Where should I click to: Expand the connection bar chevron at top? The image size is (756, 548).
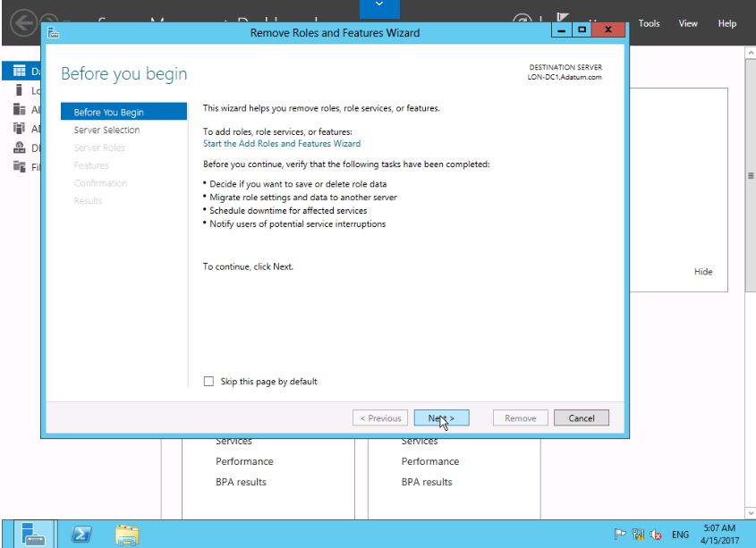(x=378, y=7)
